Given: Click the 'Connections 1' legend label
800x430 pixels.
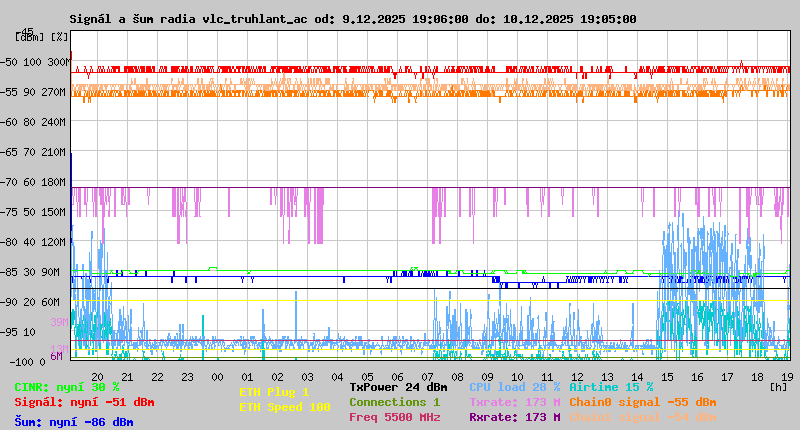Looking at the screenshot, I should pyautogui.click(x=394, y=402).
